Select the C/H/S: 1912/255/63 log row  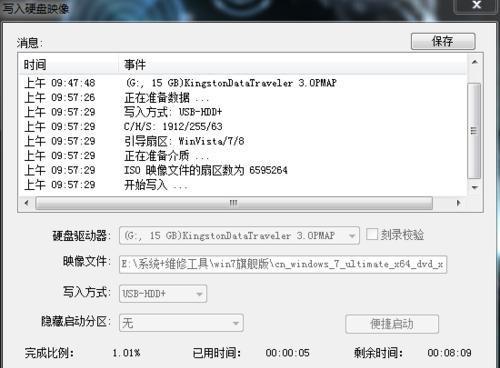[243, 127]
